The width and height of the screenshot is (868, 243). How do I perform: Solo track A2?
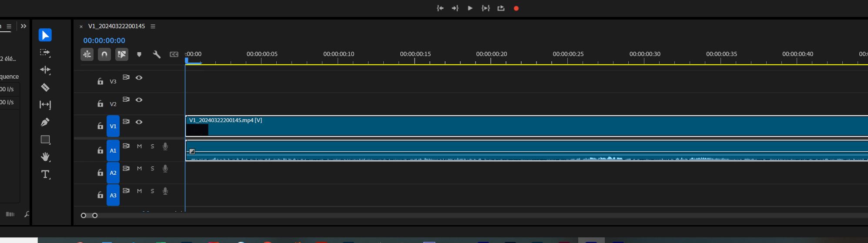point(152,169)
